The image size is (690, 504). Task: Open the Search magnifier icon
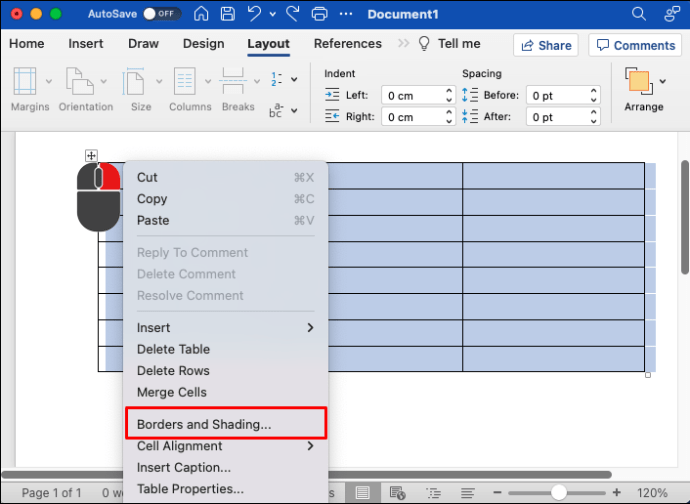click(x=639, y=14)
